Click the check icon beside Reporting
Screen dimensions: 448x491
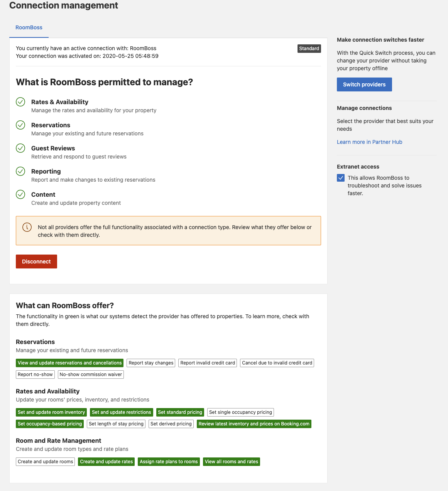click(x=20, y=171)
